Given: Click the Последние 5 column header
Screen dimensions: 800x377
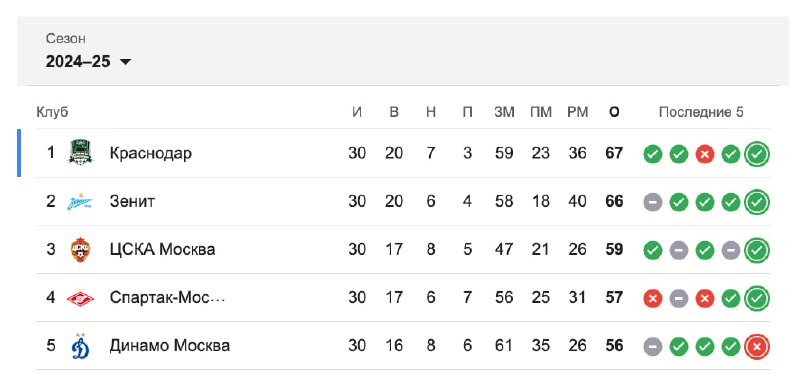Looking at the screenshot, I should click(x=701, y=112).
